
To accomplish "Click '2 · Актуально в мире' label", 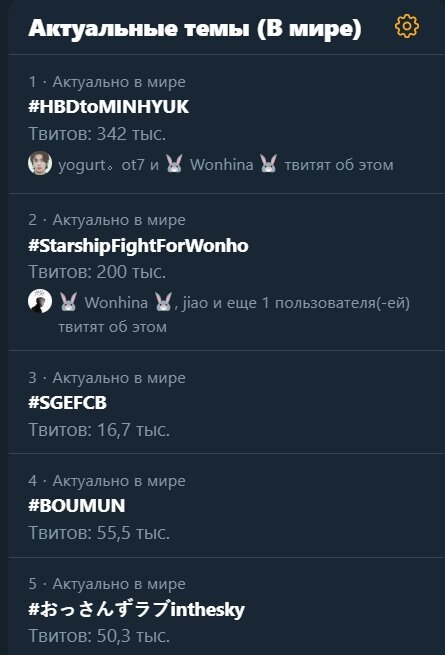I will 107,220.
